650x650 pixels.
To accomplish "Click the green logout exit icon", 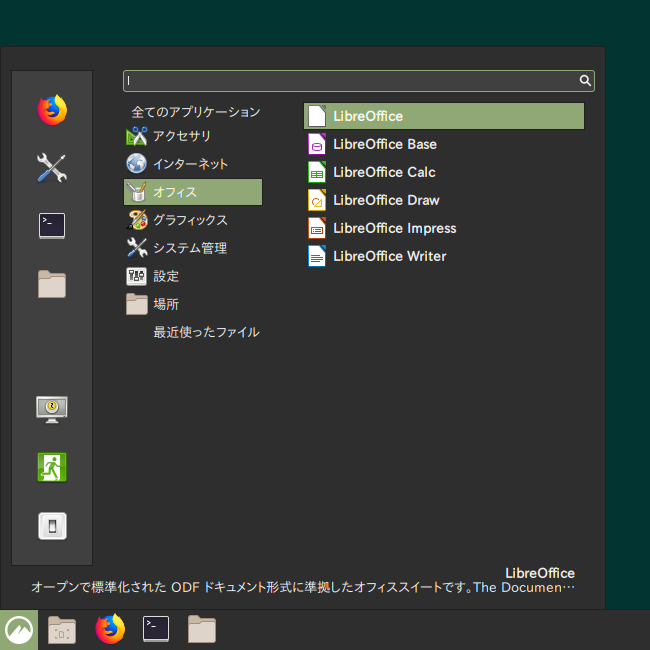I will tap(52, 467).
